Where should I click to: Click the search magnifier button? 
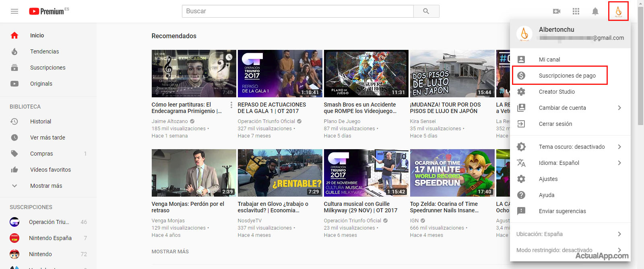pos(426,11)
